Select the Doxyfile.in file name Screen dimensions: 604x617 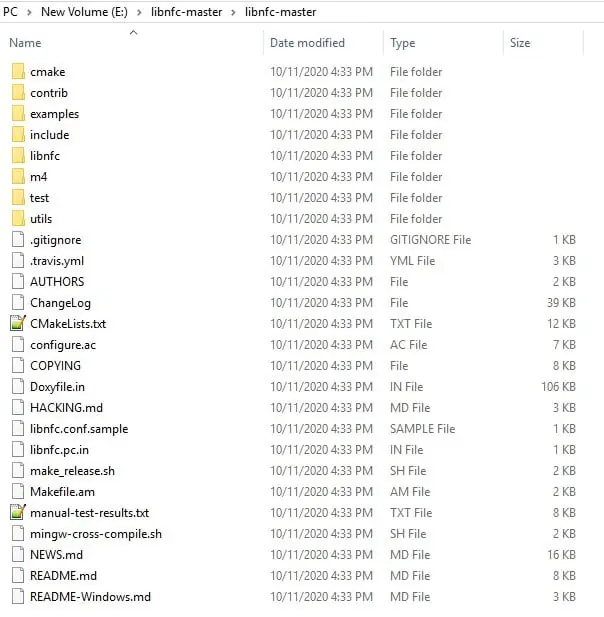[57, 387]
